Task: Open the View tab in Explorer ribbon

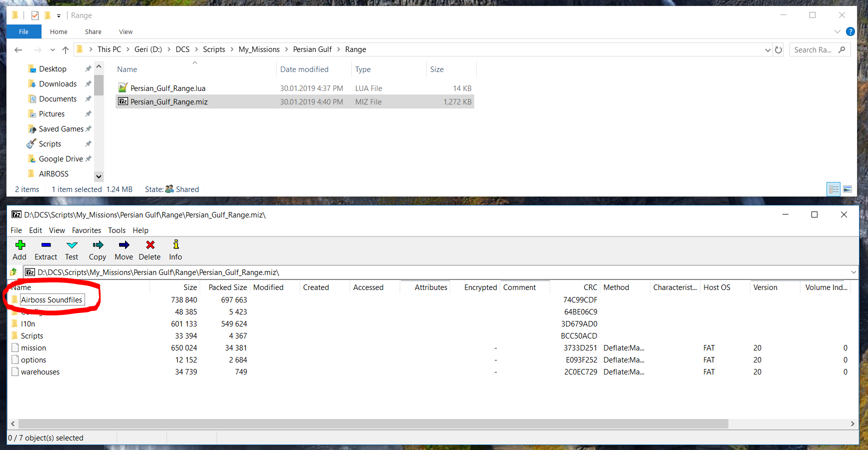Action: click(x=126, y=32)
